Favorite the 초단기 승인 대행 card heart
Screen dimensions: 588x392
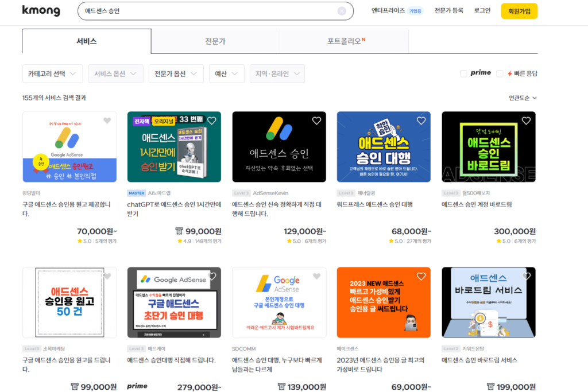(x=212, y=276)
